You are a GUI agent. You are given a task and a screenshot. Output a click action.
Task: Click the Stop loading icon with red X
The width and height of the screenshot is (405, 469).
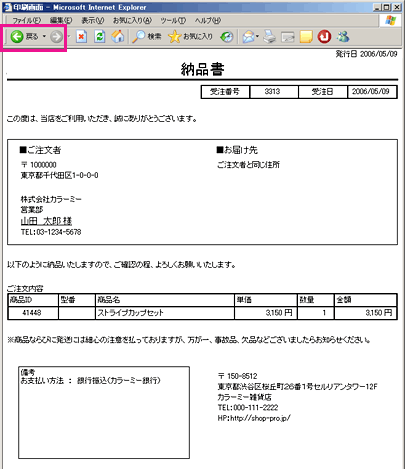coord(81,37)
